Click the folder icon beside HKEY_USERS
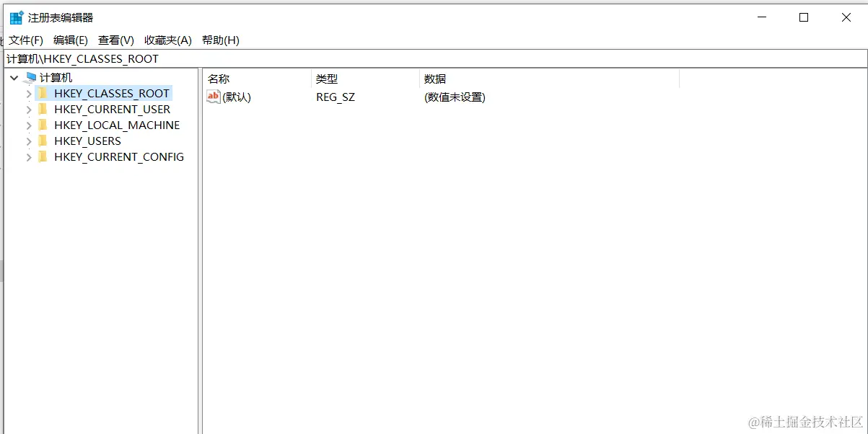Image resolution: width=868 pixels, height=434 pixels. tap(43, 141)
